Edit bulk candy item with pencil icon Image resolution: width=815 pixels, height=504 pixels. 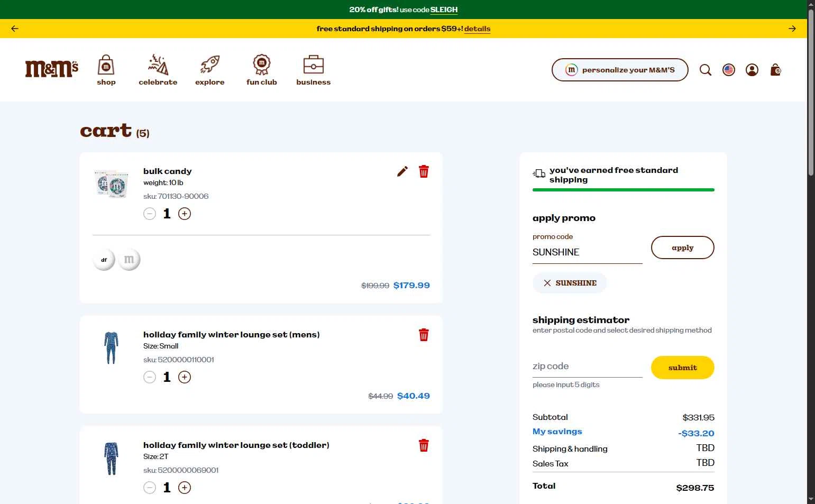pyautogui.click(x=402, y=171)
